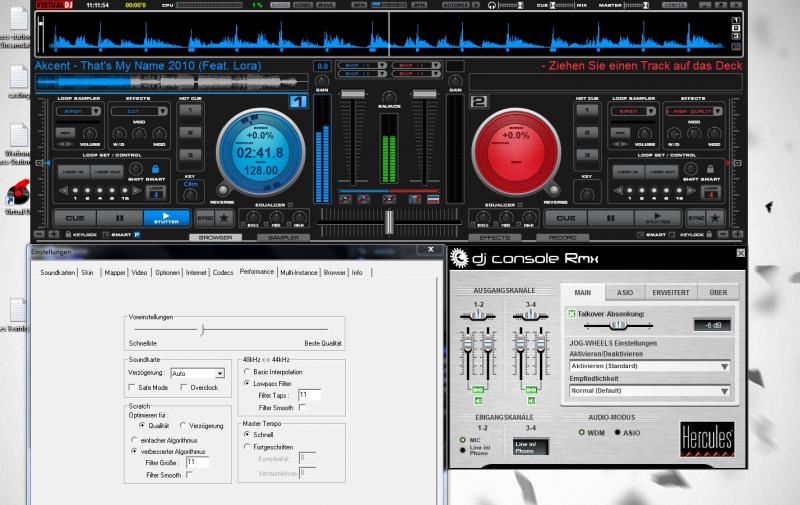800x505 pixels.
Task: Trigger hot cue 1 on deck 2
Action: [x=587, y=110]
